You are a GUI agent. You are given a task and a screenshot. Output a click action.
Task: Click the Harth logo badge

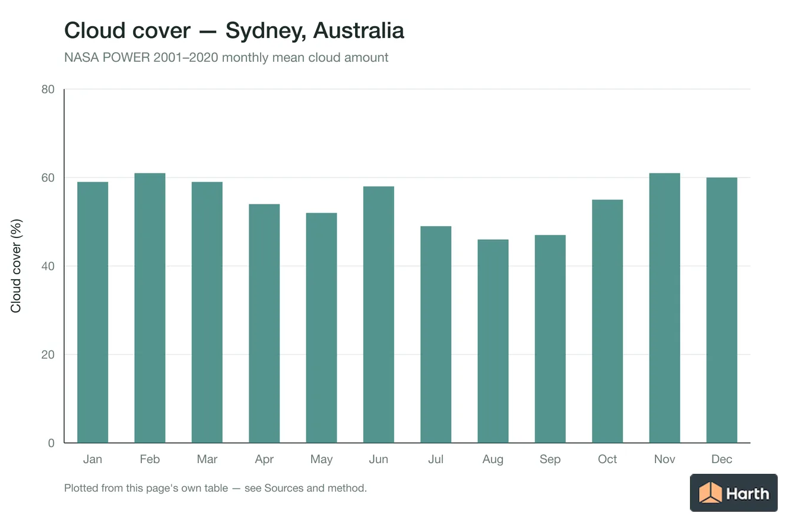pos(734,493)
